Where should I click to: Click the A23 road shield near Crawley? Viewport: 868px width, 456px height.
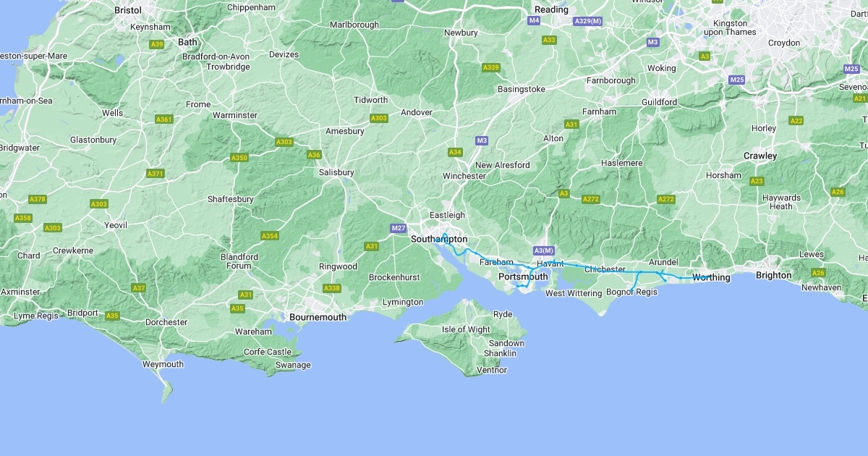(x=757, y=181)
